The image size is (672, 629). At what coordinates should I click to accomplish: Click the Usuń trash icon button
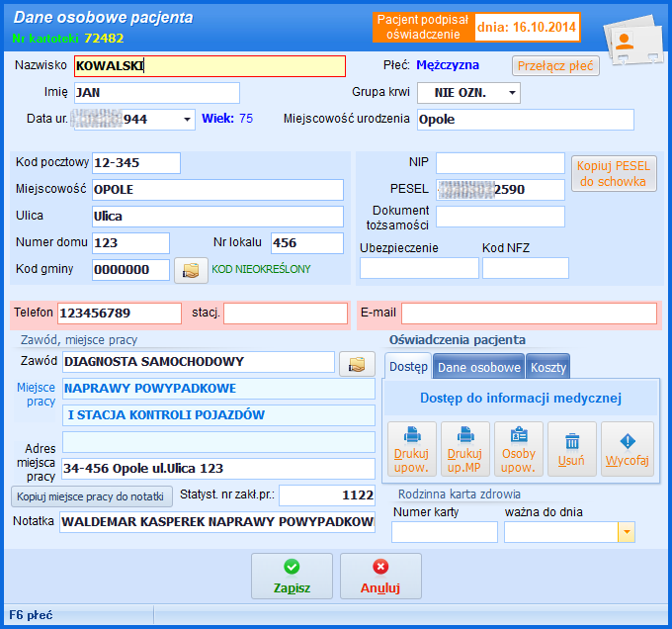coord(571,449)
